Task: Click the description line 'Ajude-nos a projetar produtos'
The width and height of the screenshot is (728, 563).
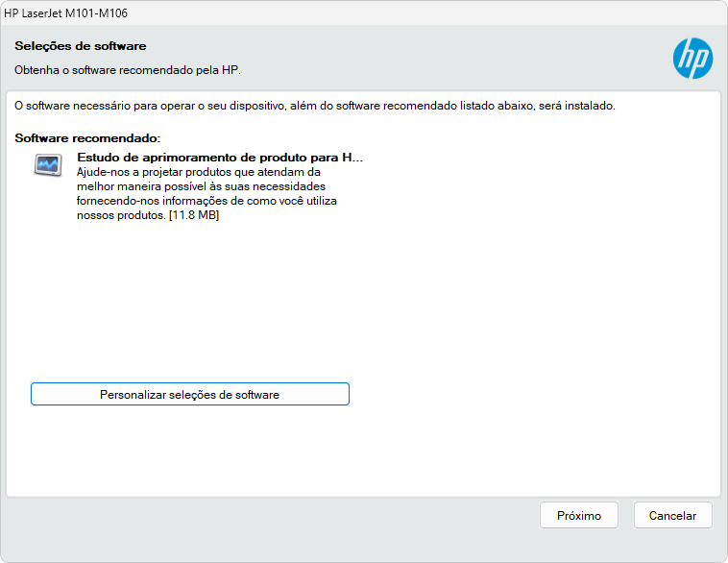Action: coord(199,172)
